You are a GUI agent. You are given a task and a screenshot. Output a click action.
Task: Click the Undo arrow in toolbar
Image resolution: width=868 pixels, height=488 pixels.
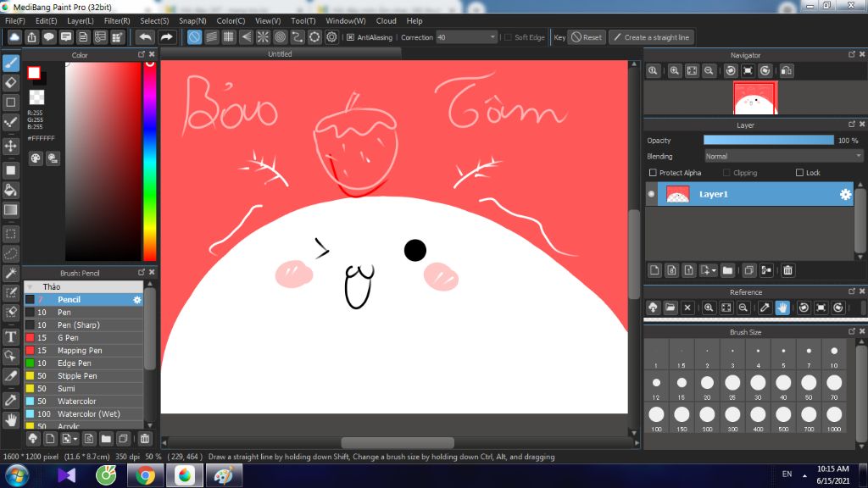pos(146,37)
